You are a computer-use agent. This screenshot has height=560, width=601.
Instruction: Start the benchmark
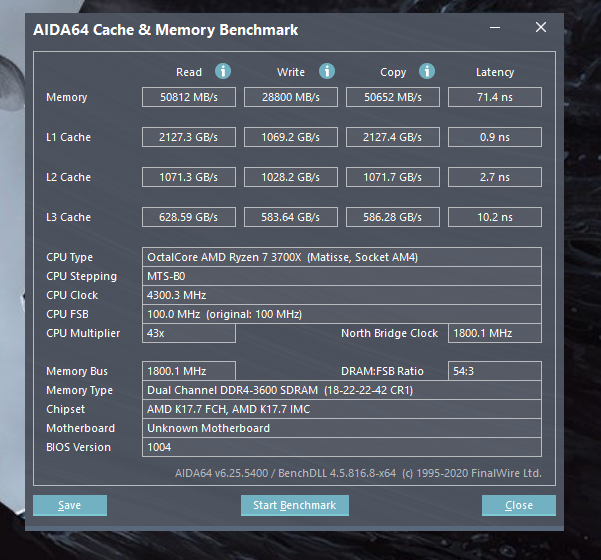tap(295, 505)
